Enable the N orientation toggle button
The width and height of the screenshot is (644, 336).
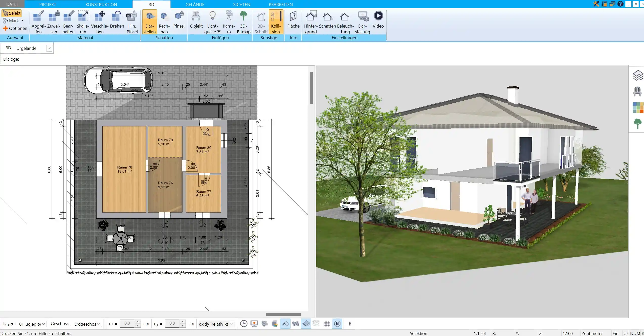(337, 324)
